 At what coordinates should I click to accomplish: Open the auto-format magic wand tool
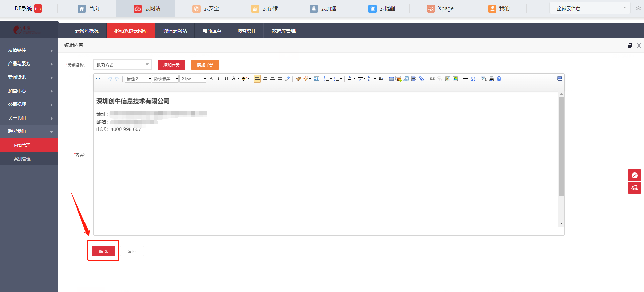307,79
